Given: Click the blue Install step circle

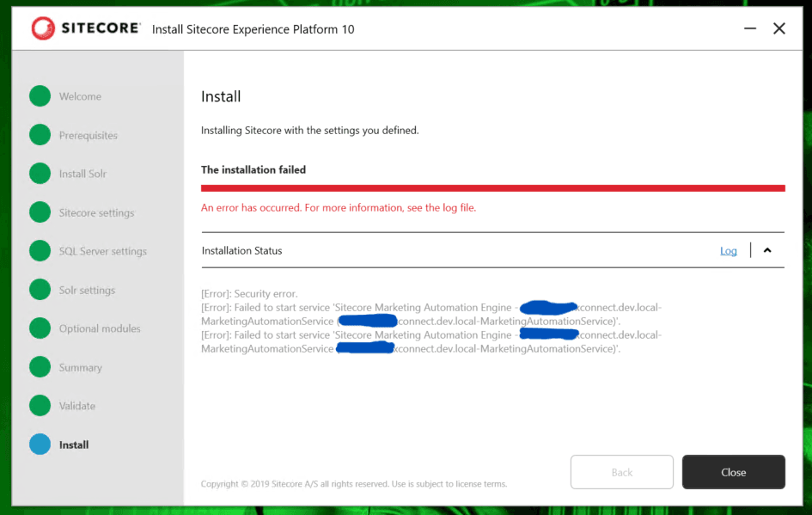Looking at the screenshot, I should click(x=40, y=444).
